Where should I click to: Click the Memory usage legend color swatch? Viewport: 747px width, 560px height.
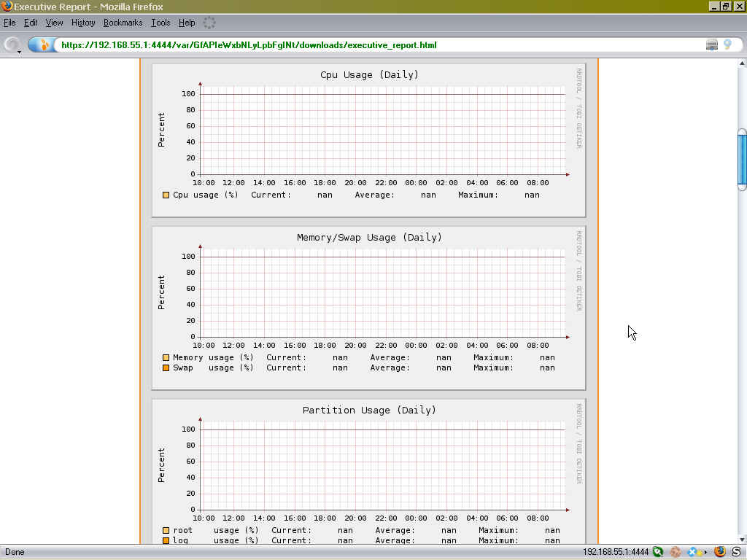tap(166, 357)
